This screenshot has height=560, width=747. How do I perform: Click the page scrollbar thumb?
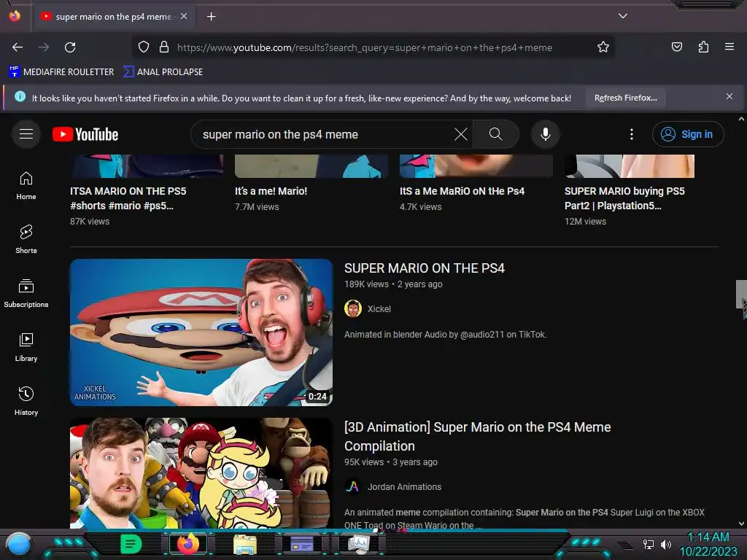pyautogui.click(x=741, y=295)
